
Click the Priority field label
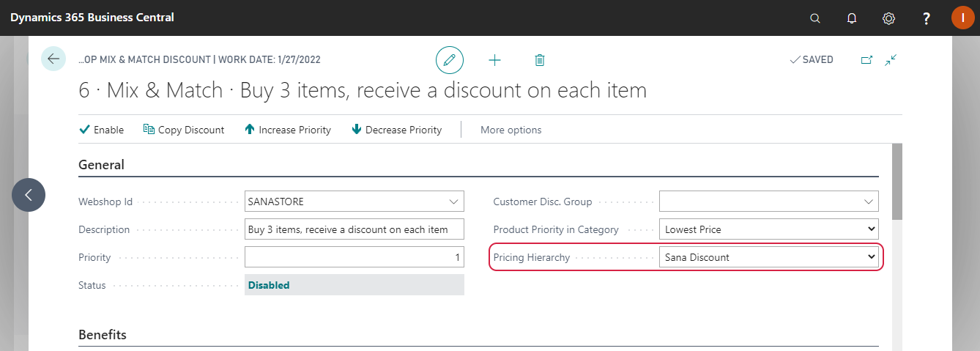[94, 257]
